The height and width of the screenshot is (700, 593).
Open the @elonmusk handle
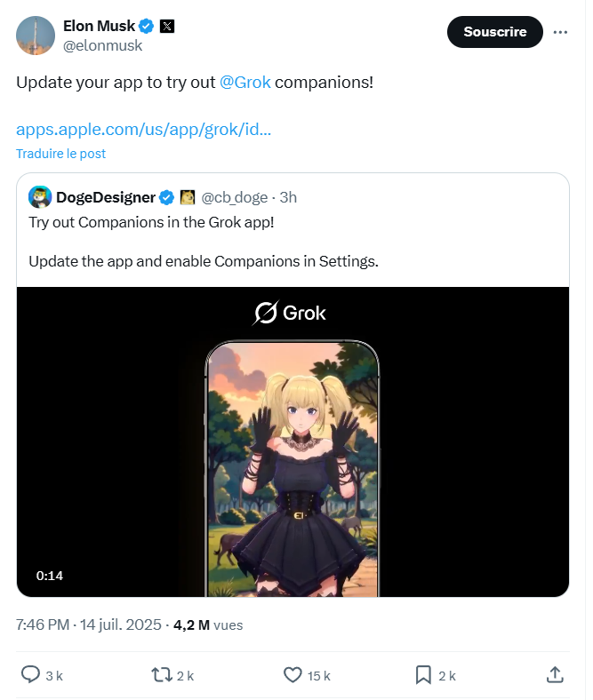click(x=102, y=45)
